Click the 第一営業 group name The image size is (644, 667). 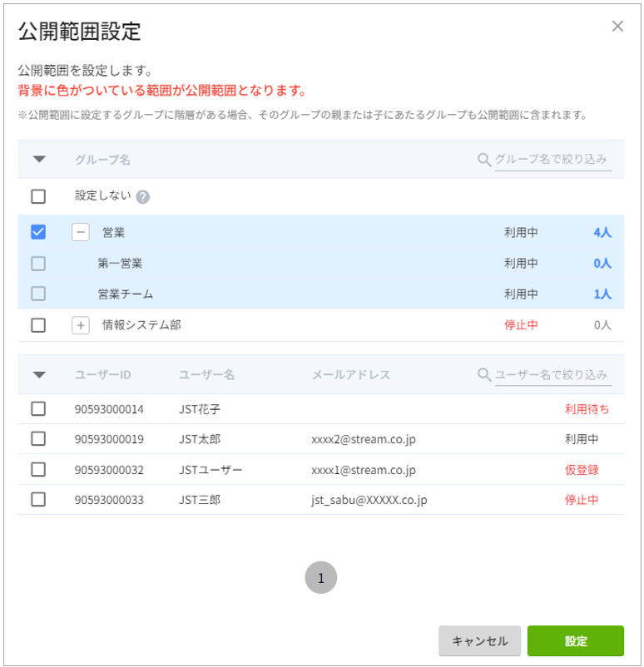pos(120,264)
